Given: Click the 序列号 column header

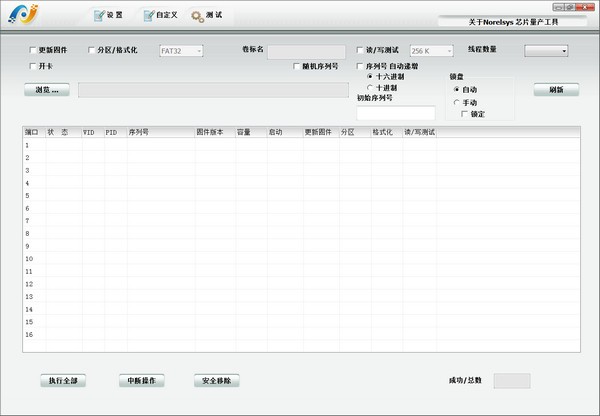Looking at the screenshot, I should pyautogui.click(x=161, y=132).
